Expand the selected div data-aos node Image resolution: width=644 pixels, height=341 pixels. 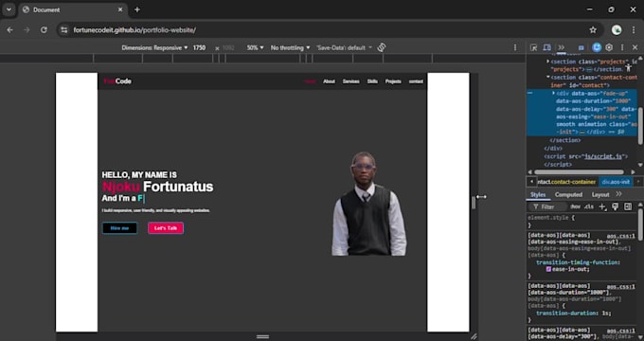pos(554,93)
